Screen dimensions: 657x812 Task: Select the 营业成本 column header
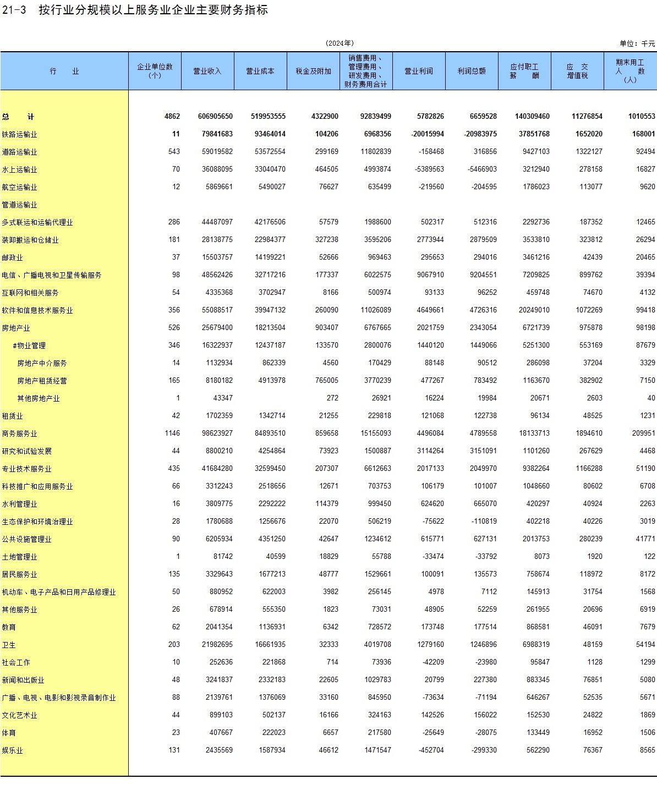point(260,72)
